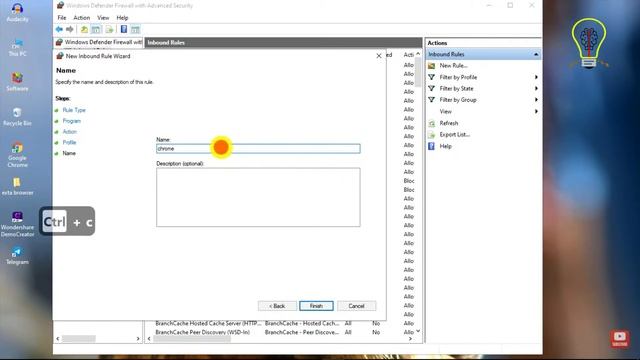Click the Filter by State funnel icon
Screen dimensions: 640x360
[x=431, y=88]
